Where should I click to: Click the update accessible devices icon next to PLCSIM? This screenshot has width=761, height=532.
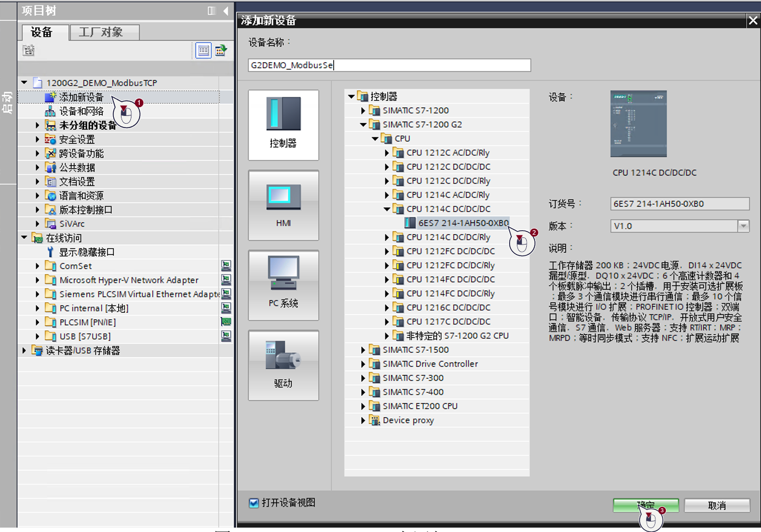pos(226,322)
